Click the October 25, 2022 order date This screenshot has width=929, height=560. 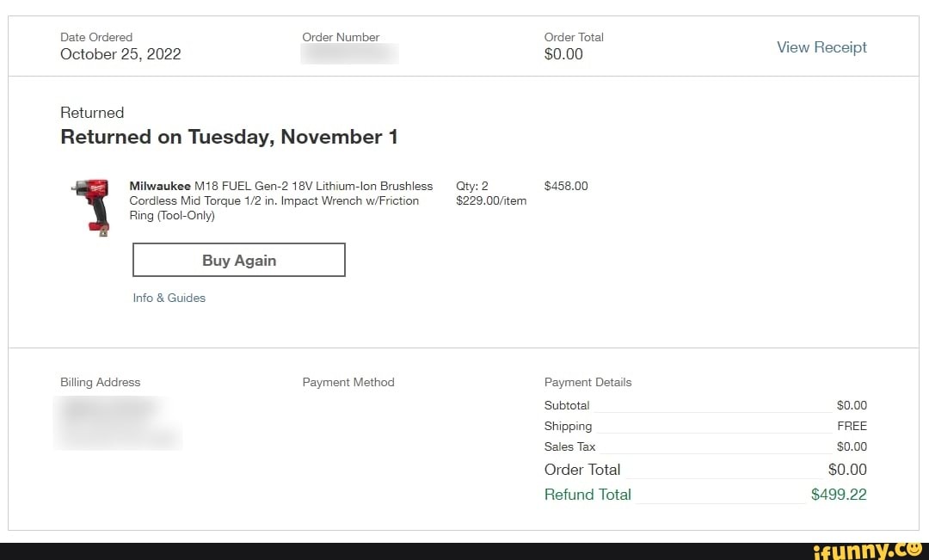click(120, 54)
